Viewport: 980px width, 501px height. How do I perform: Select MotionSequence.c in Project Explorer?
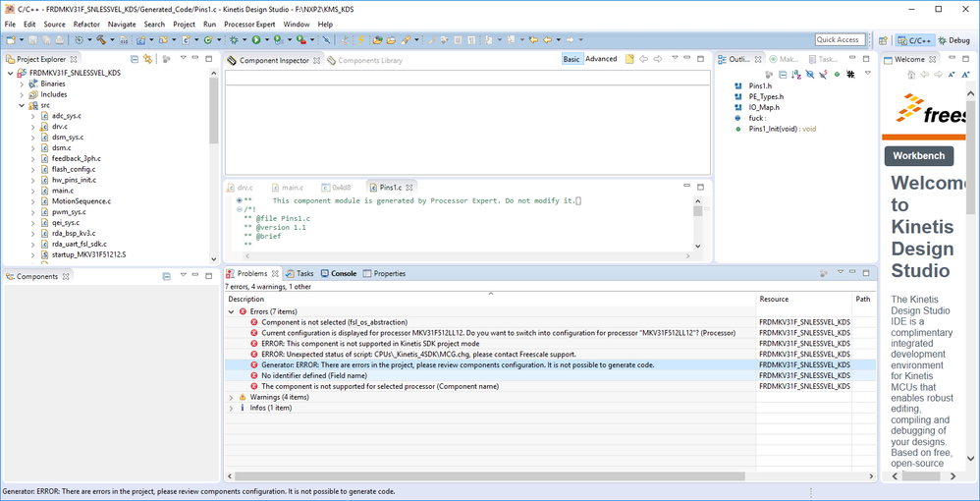click(82, 201)
